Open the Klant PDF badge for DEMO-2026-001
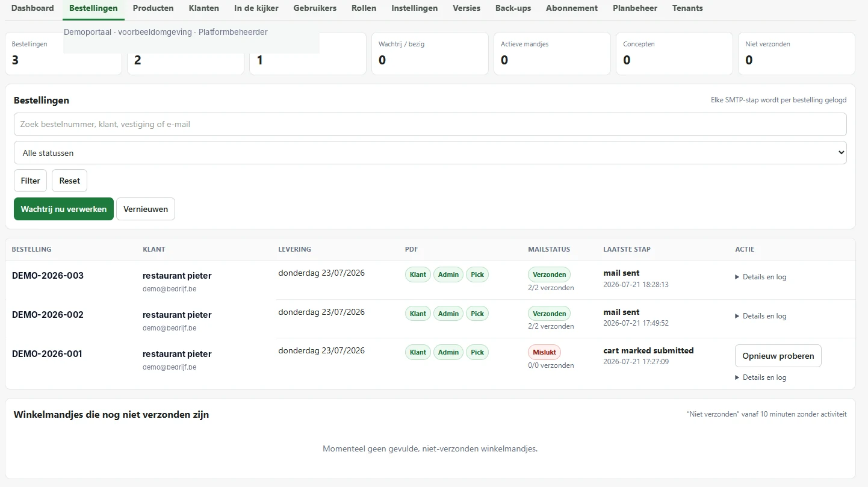This screenshot has height=487, width=868. (418, 352)
